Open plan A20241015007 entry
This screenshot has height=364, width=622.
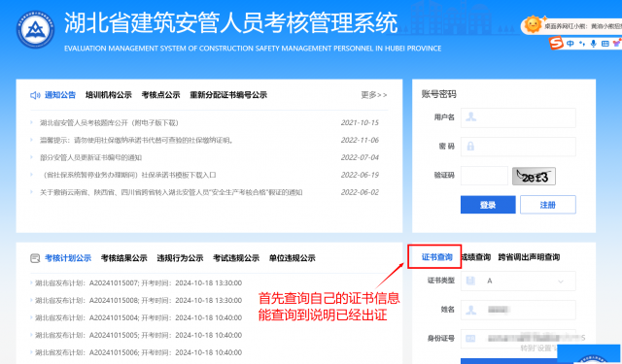click(x=138, y=283)
